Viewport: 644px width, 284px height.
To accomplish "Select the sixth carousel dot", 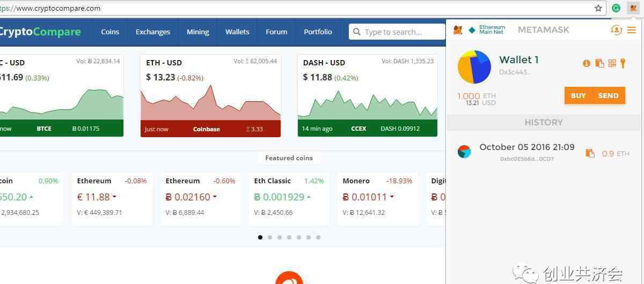I will pos(309,237).
